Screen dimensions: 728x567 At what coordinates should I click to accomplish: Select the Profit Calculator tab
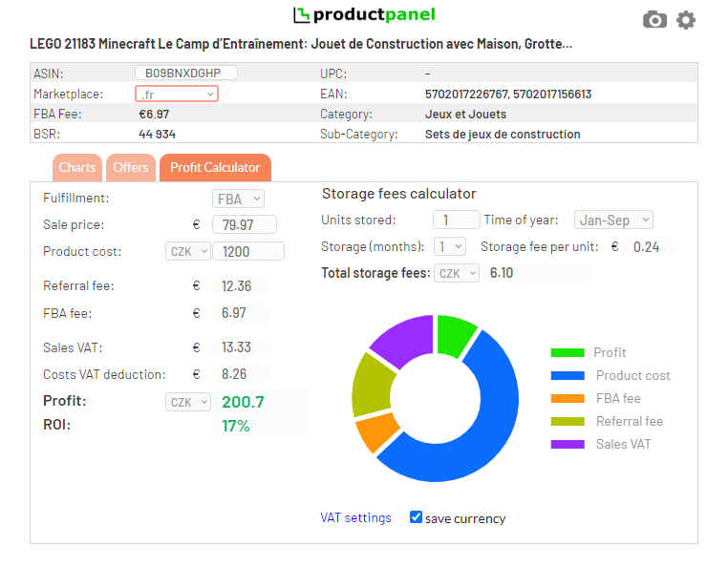(x=215, y=167)
